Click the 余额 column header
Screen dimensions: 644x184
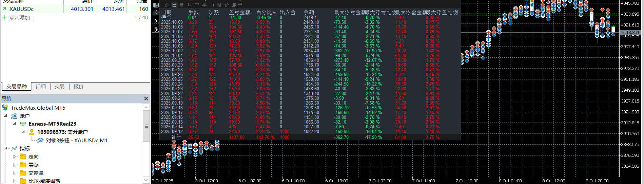tap(309, 13)
